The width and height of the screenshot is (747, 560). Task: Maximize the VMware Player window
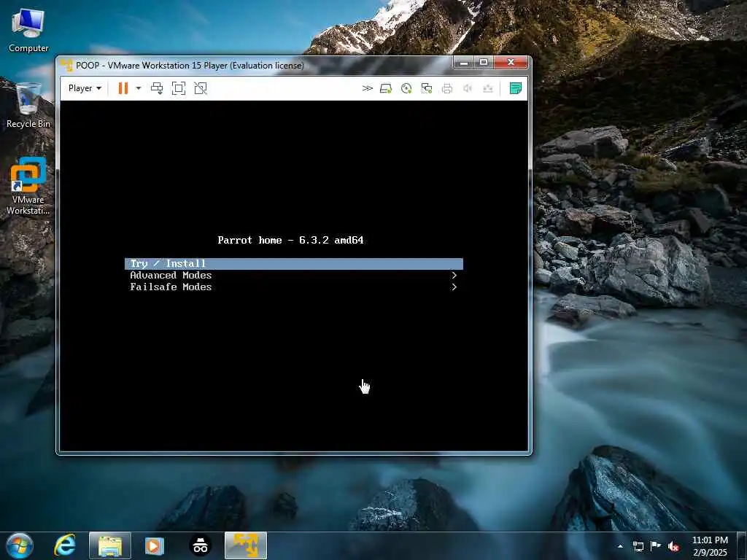coord(484,63)
